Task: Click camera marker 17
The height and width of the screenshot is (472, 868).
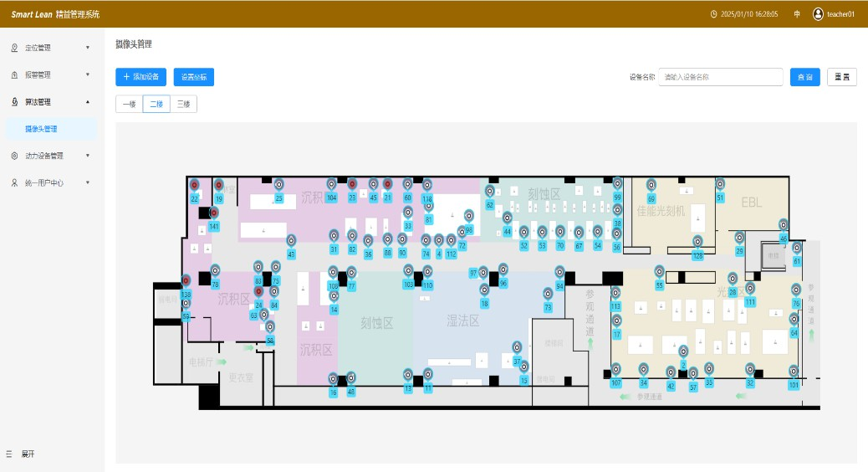Action: point(616,321)
